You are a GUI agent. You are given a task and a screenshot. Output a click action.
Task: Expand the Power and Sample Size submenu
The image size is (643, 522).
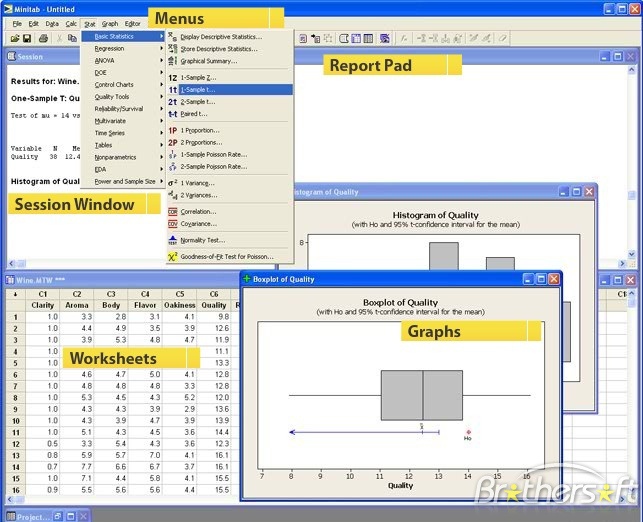[x=123, y=181]
